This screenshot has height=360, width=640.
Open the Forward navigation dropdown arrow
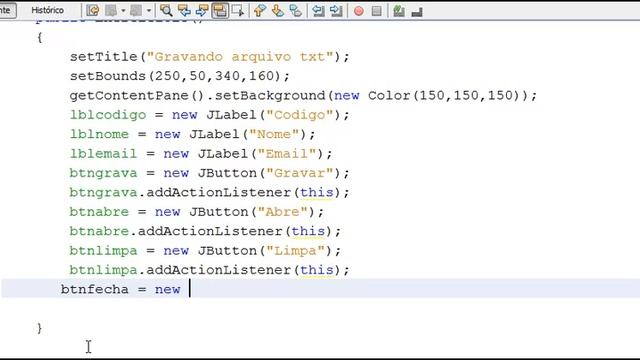click(149, 11)
